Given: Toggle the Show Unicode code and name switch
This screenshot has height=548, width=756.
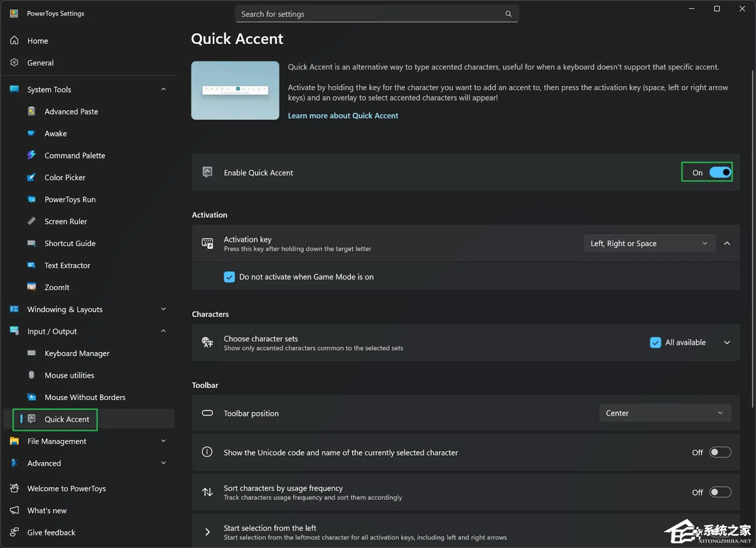Looking at the screenshot, I should (720, 452).
